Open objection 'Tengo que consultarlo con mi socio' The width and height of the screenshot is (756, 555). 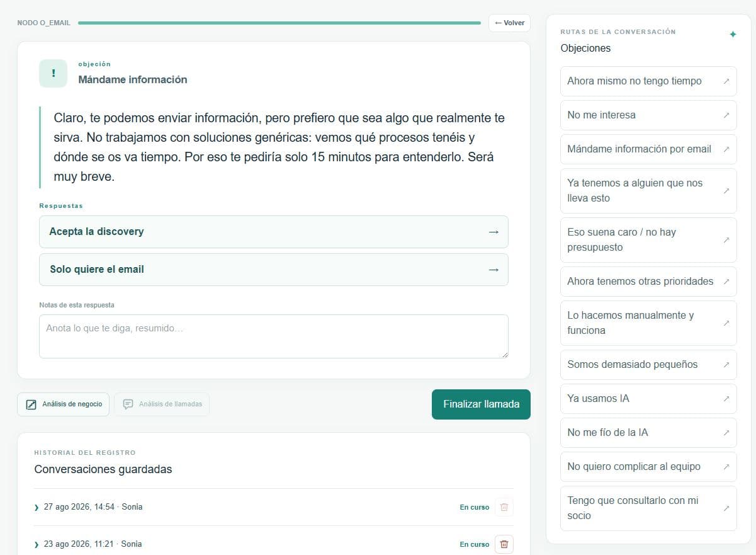648,508
